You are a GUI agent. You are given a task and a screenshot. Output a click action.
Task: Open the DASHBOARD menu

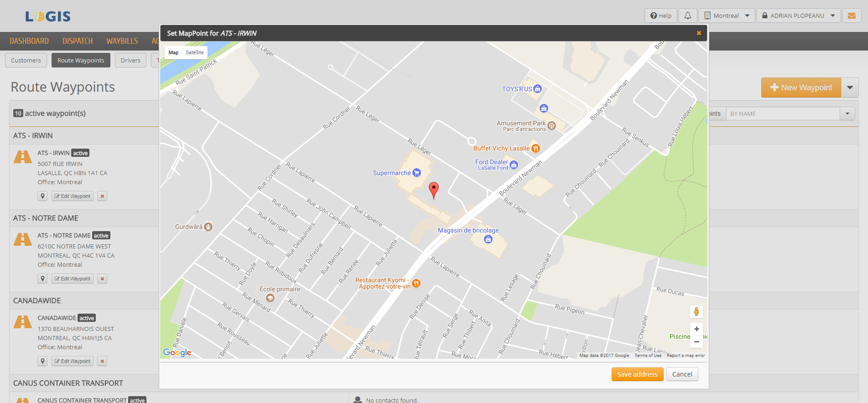click(29, 41)
